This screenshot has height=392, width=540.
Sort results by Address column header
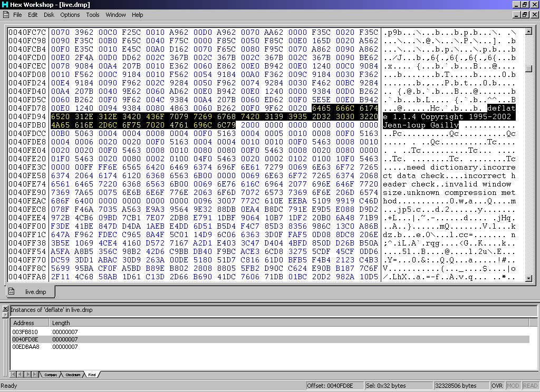point(30,323)
